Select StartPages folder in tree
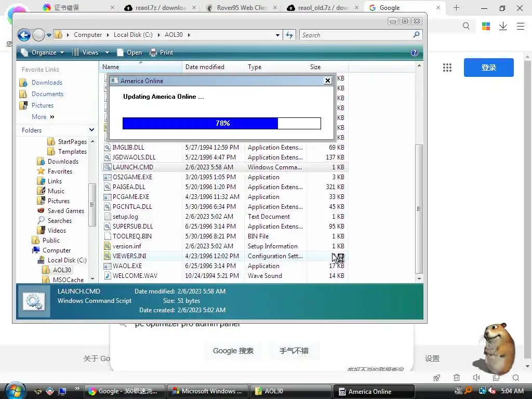532x399 pixels. (72, 141)
